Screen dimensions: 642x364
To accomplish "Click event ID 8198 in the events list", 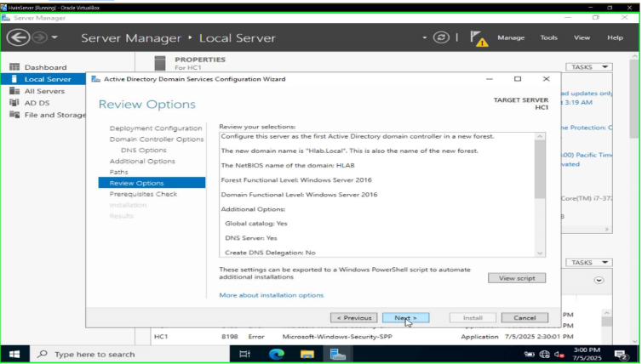I will pos(229,337).
